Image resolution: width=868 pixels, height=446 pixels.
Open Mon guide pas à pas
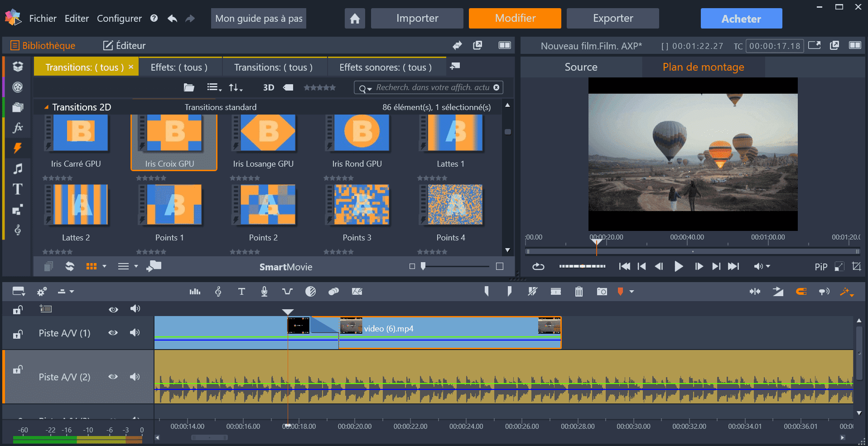tap(258, 18)
